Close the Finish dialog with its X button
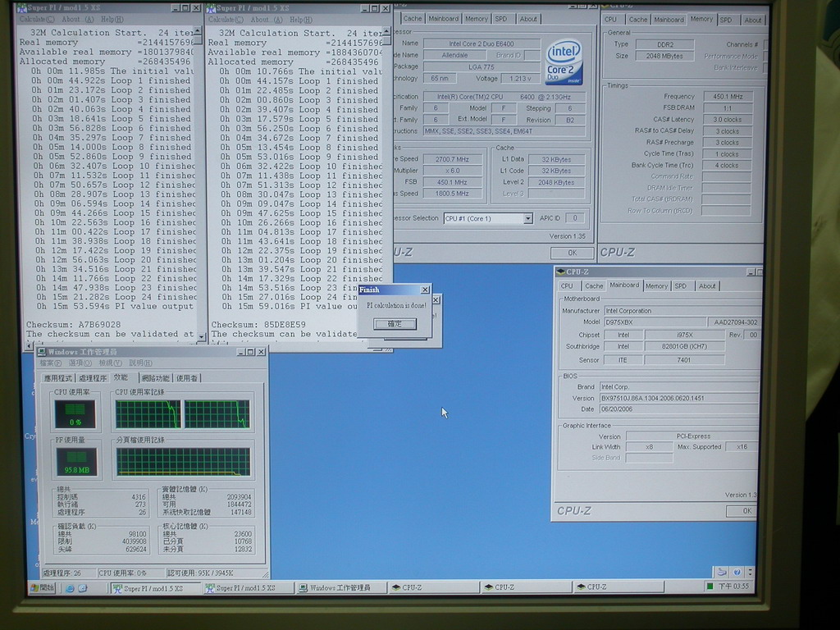The height and width of the screenshot is (630, 840). point(425,290)
